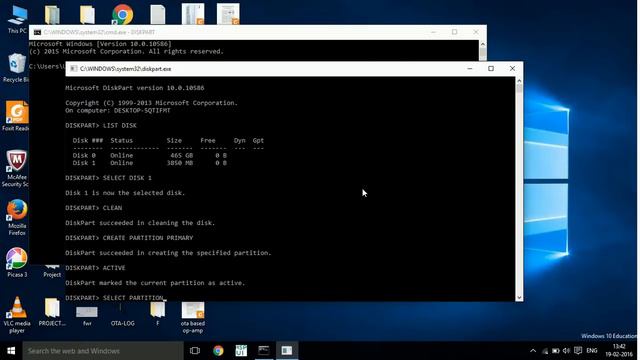Switch to Chrome in the taskbar
This screenshot has height=360, width=640.
tap(218, 351)
